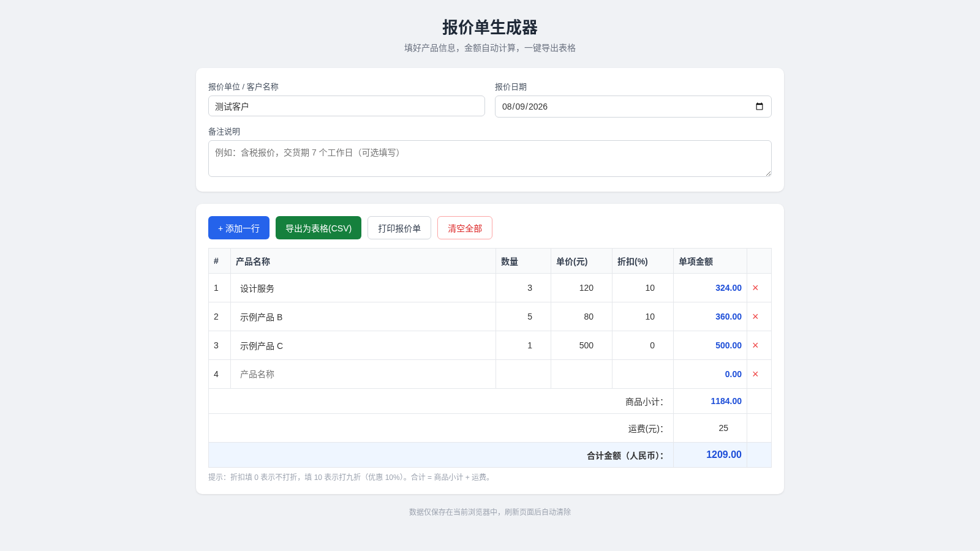Select the subtotal value 1184.00
980x551 pixels.
click(726, 401)
